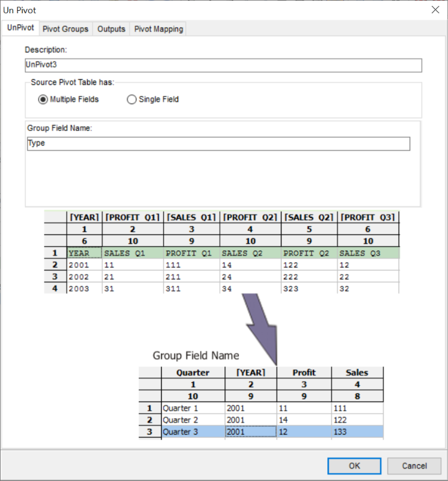Open the Pivot Mapping tab
This screenshot has height=481, width=448.
coord(159,29)
